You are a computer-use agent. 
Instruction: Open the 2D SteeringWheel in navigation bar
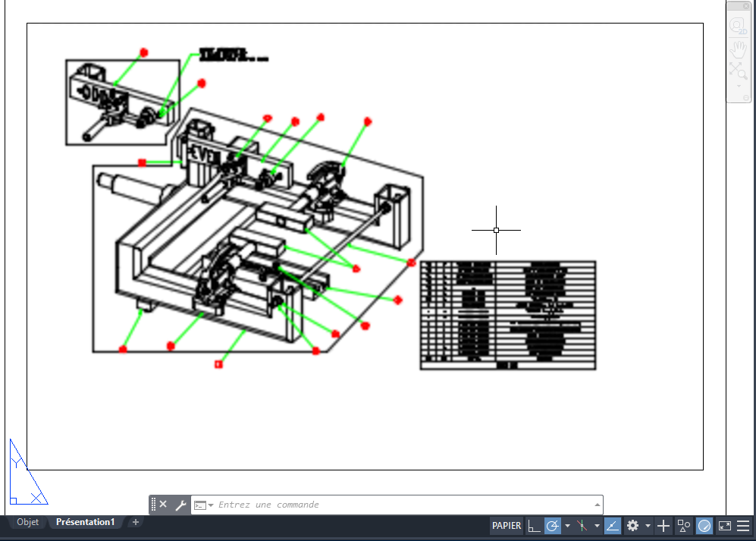[x=738, y=26]
